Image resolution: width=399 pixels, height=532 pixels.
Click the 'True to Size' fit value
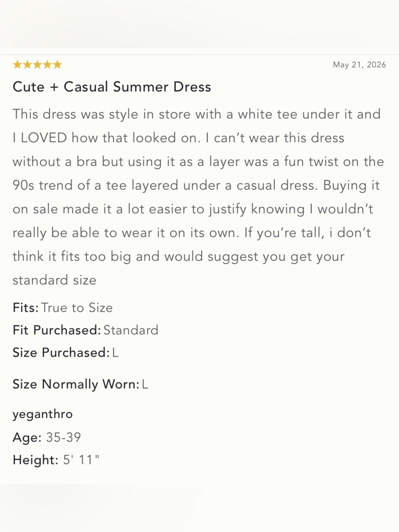click(x=77, y=308)
